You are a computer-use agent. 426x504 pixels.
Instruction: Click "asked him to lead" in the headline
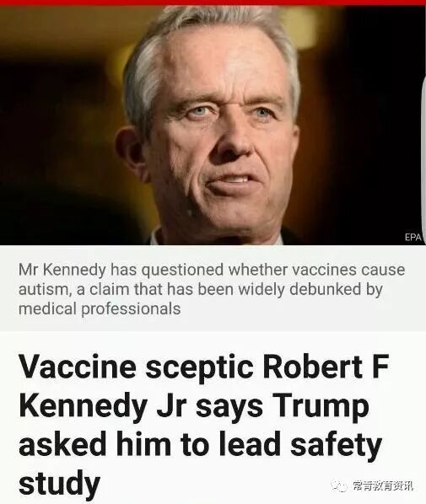click(149, 444)
